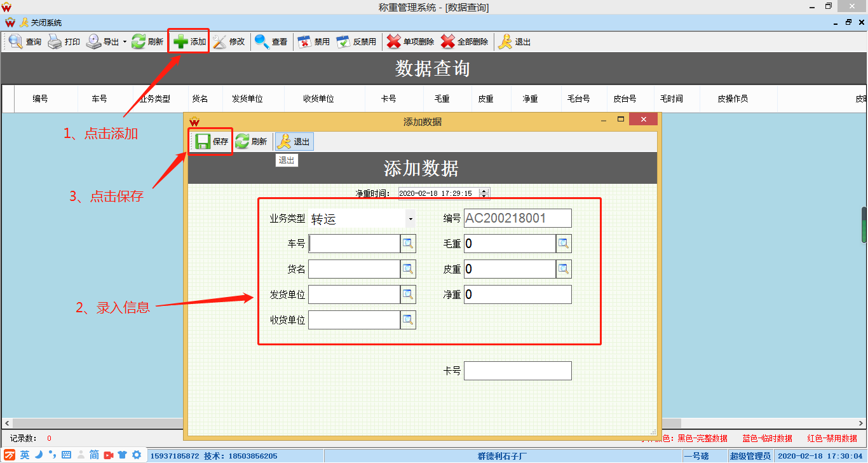The height and width of the screenshot is (463, 868).
Task: Click 刷新 in the add data dialog
Action: click(251, 142)
